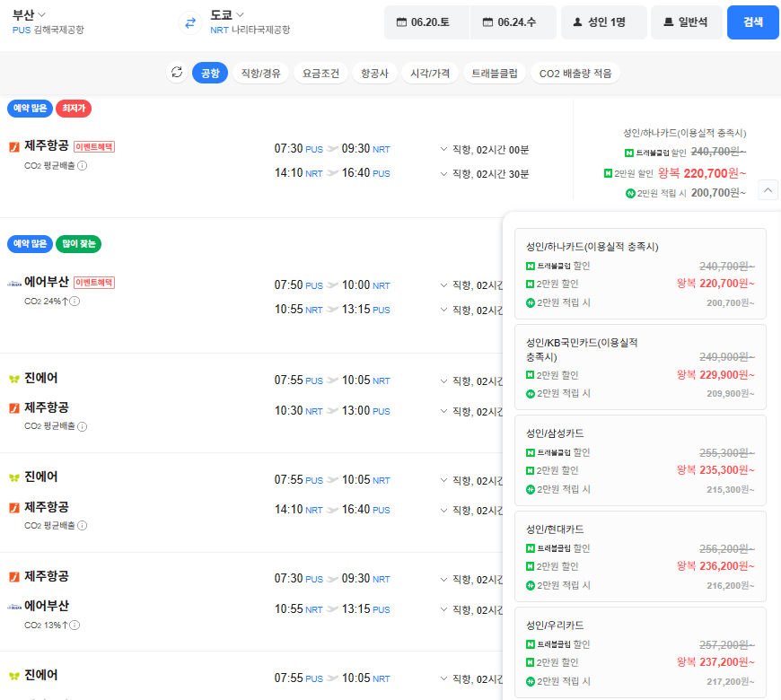Click seat icon next to 일반석
The image size is (781, 700).
point(669,22)
